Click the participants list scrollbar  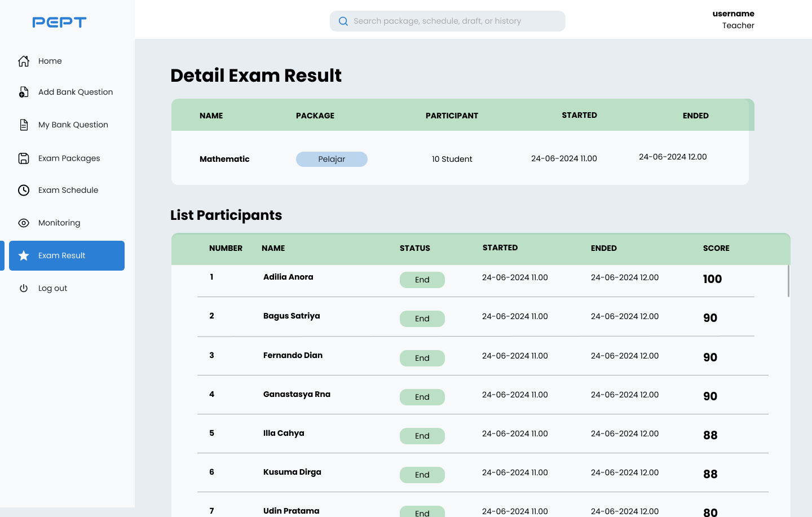pyautogui.click(x=788, y=281)
